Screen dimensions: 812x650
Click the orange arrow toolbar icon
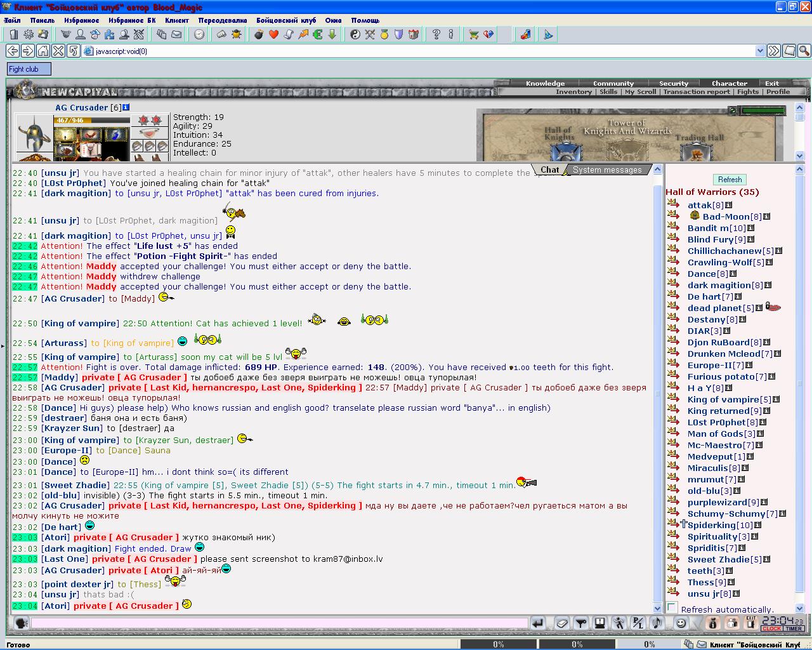coord(303,34)
